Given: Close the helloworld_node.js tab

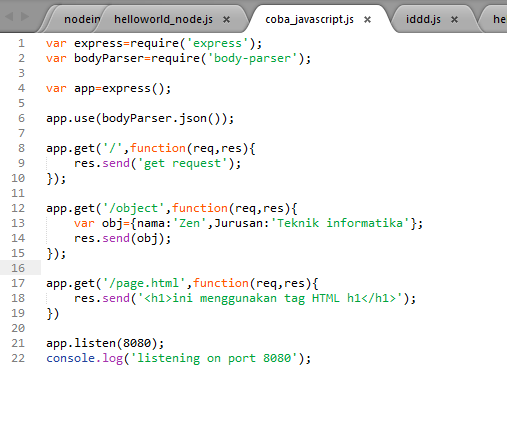Looking at the screenshot, I should tap(226, 20).
